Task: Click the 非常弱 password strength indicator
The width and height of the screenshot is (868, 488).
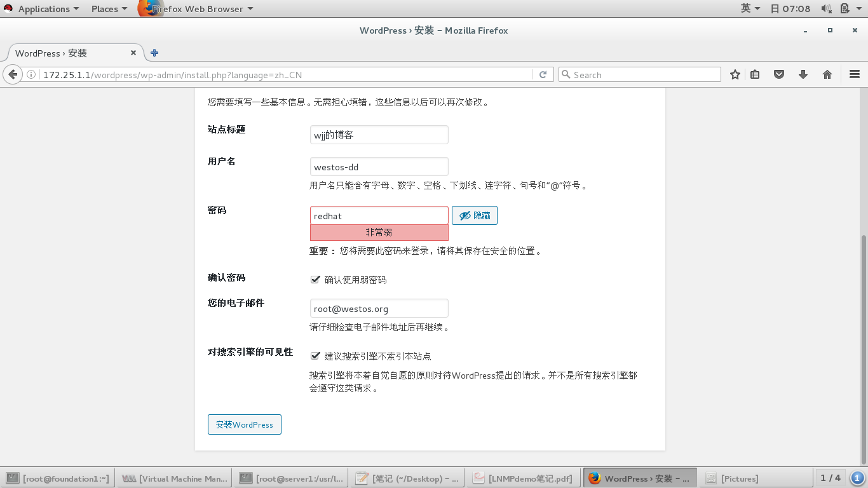Action: click(x=379, y=233)
